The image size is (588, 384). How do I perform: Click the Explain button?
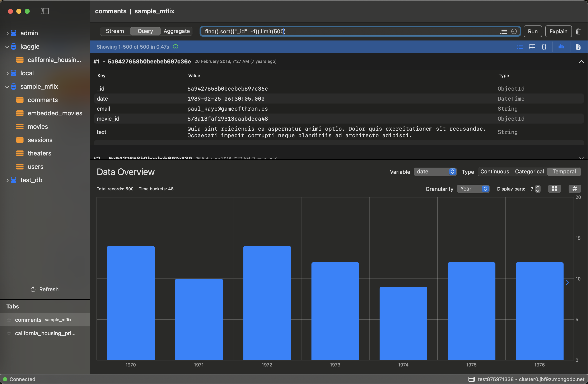558,31
